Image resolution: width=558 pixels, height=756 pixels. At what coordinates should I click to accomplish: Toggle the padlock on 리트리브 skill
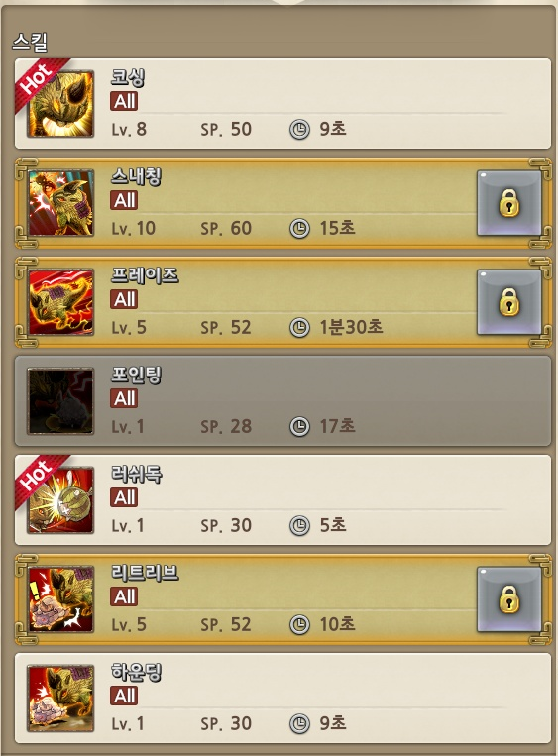tap(509, 599)
